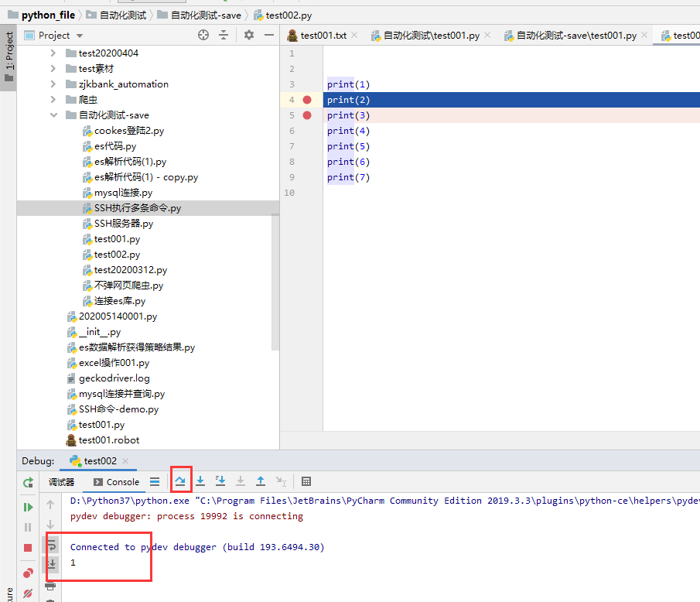Select SSH执行多条命令.py in the tree
This screenshot has height=602, width=700.
click(137, 208)
